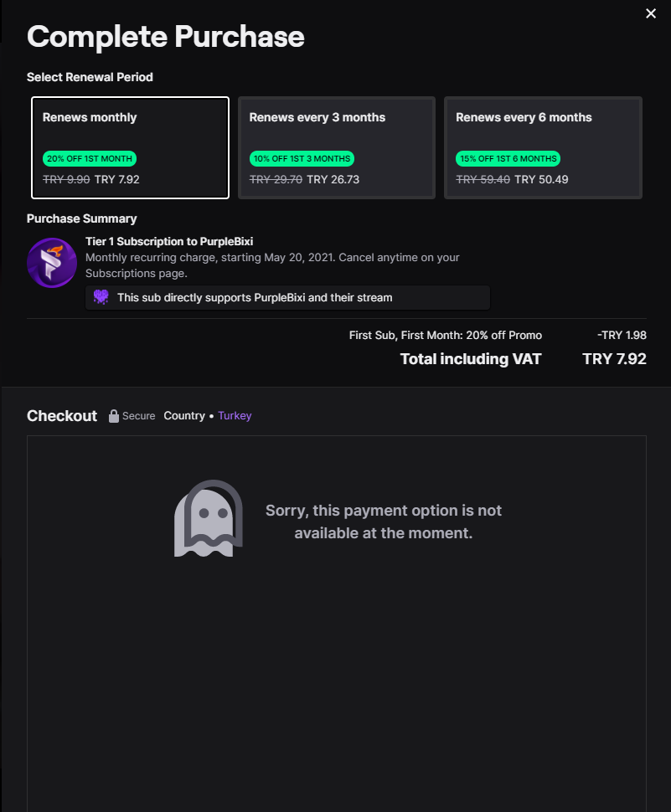Click the Secure padlock icon
The width and height of the screenshot is (671, 812).
coord(114,416)
